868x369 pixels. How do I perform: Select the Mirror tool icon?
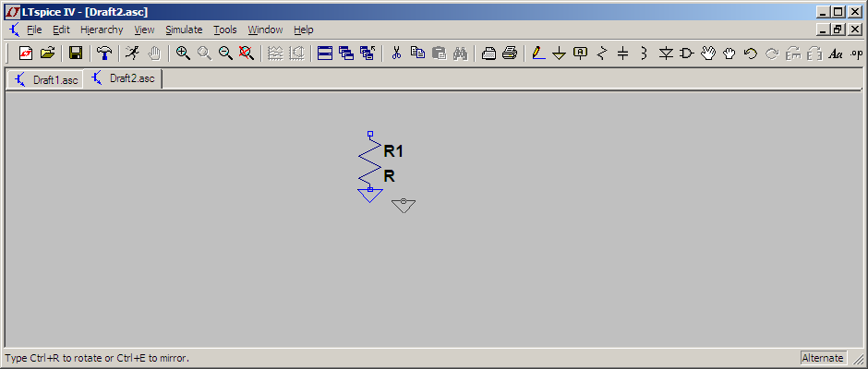tap(814, 54)
